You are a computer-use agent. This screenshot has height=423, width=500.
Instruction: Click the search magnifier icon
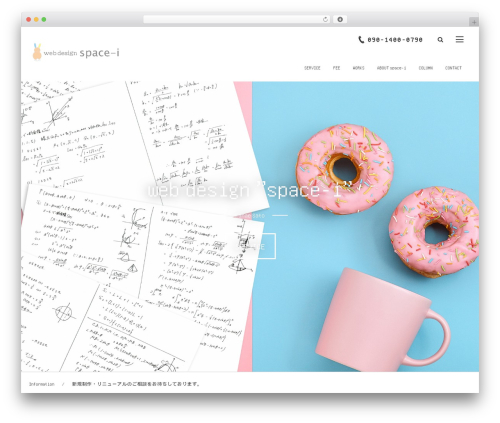pos(440,40)
